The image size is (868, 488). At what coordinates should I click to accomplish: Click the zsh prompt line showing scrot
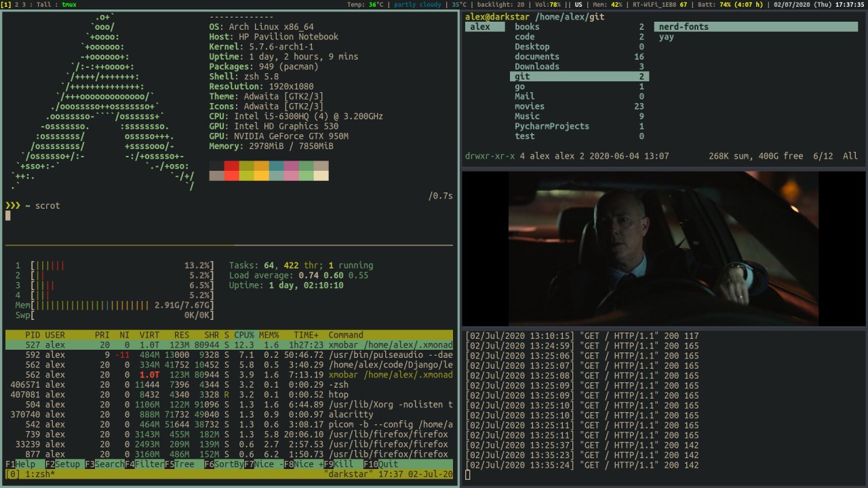(33, 206)
